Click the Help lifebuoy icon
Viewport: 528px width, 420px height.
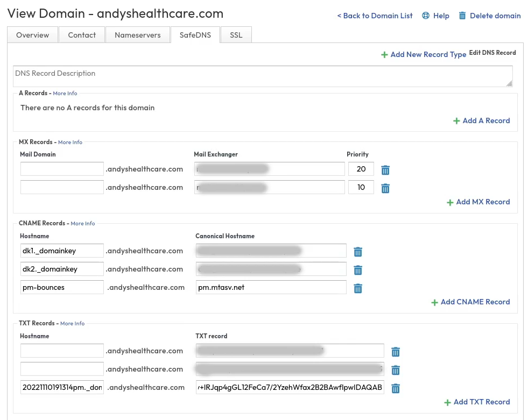tap(426, 16)
